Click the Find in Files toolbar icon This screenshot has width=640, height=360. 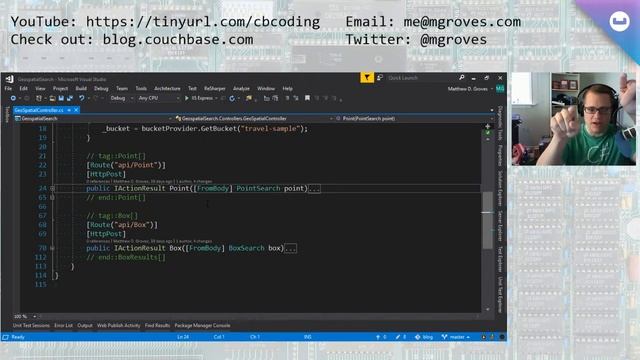(248, 98)
